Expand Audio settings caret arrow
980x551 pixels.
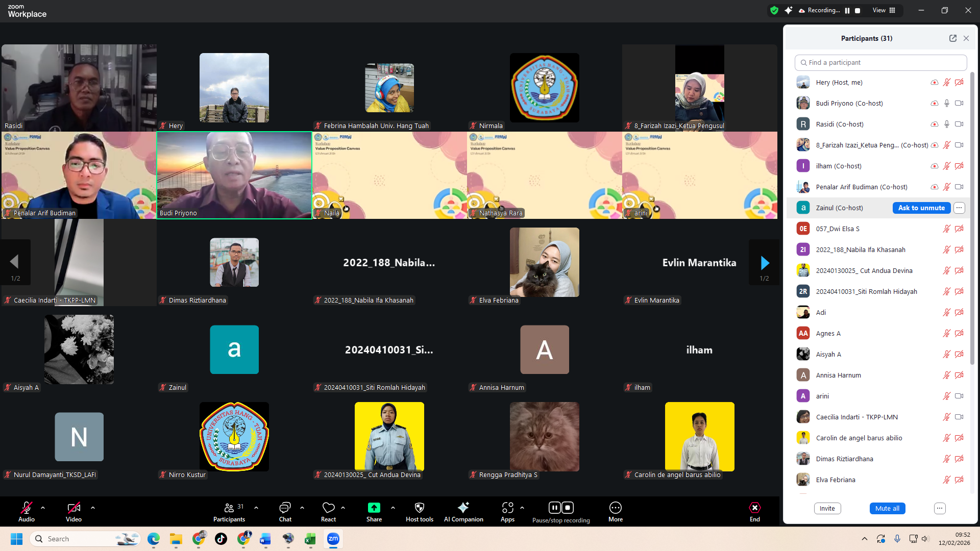pos(43,508)
